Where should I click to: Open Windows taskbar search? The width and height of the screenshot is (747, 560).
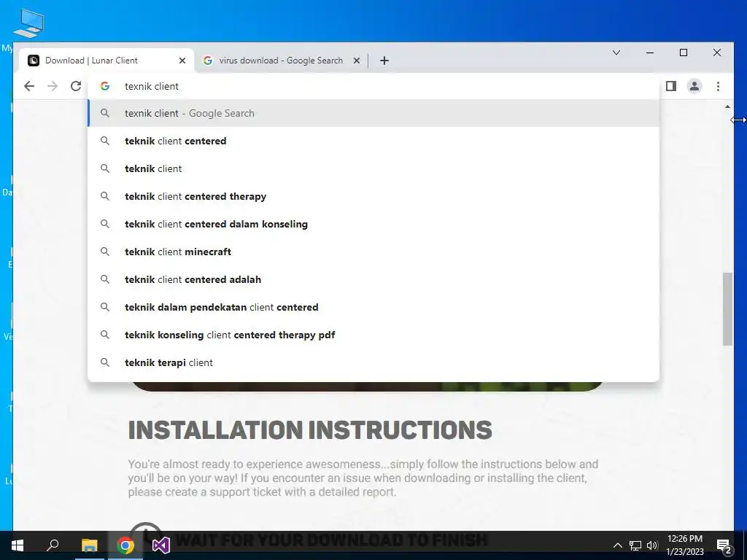click(x=53, y=545)
